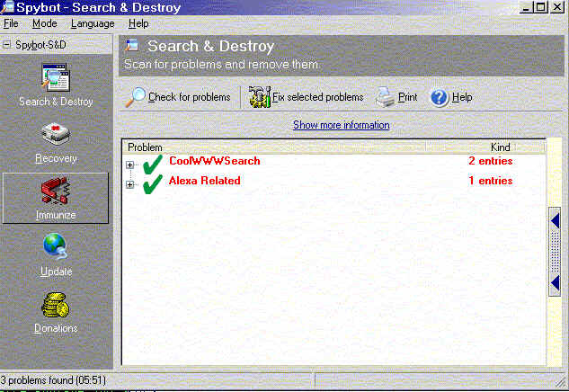Click the 2 entries value

tap(490, 161)
